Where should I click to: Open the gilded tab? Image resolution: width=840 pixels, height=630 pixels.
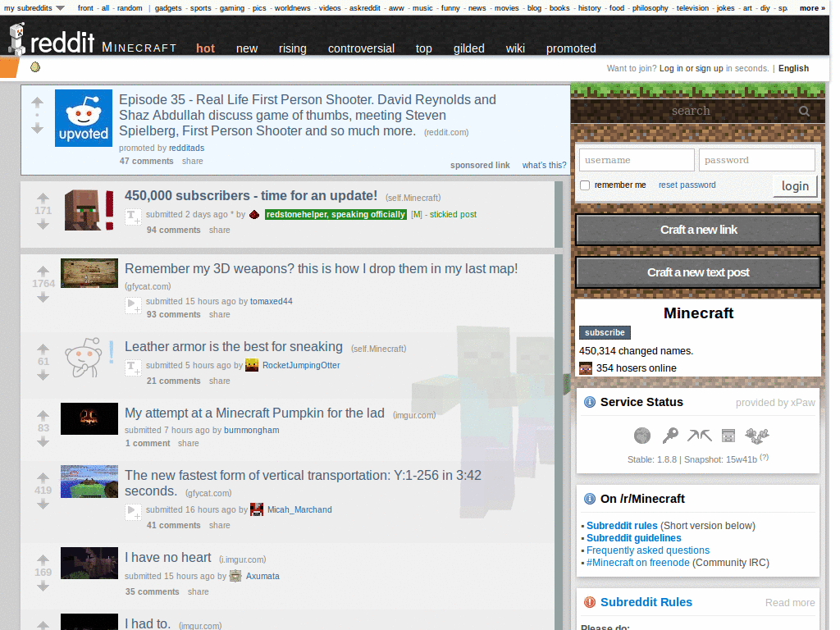pyautogui.click(x=468, y=48)
